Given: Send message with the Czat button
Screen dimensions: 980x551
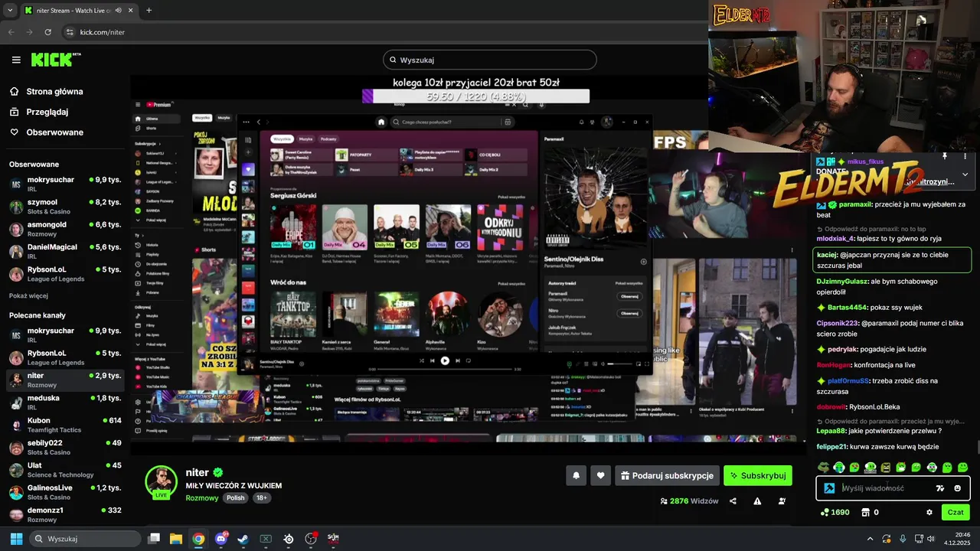Looking at the screenshot, I should (x=955, y=512).
